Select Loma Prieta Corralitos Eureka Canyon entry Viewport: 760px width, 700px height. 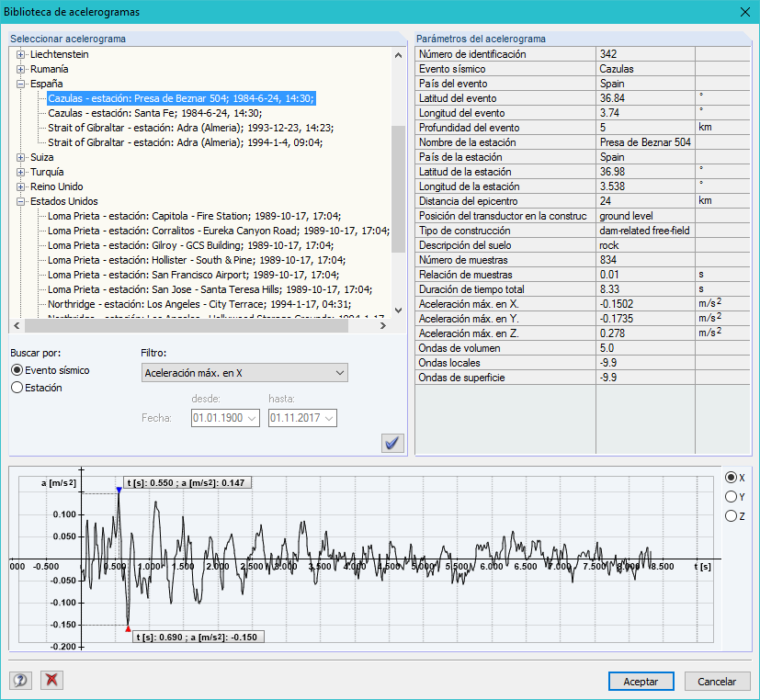tap(219, 231)
